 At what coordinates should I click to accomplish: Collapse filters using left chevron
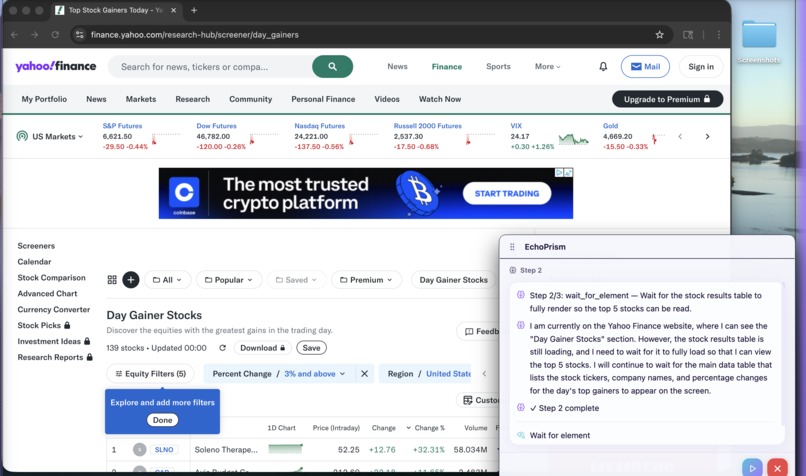point(484,374)
